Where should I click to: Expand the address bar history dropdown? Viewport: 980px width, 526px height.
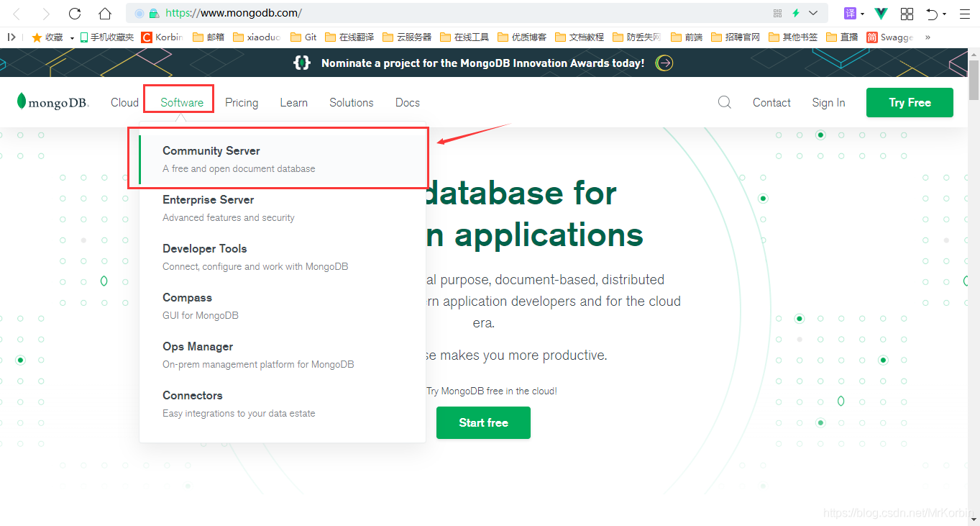(813, 13)
